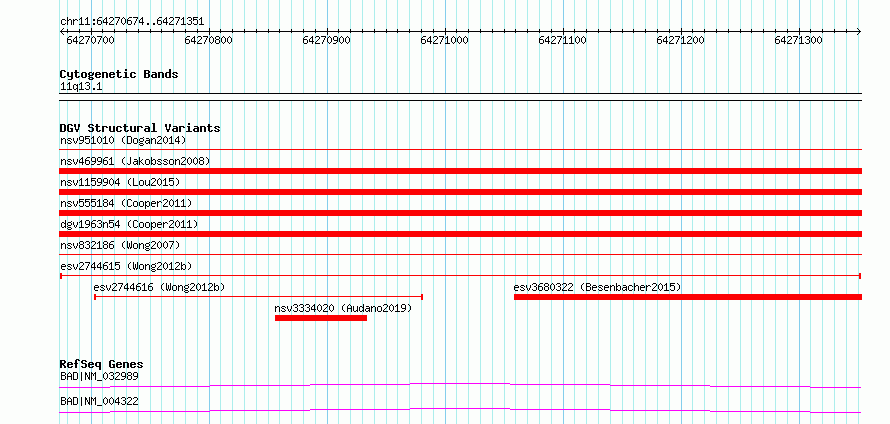890x424 pixels.
Task: Click ruler tick label 64270900
Action: click(326, 40)
